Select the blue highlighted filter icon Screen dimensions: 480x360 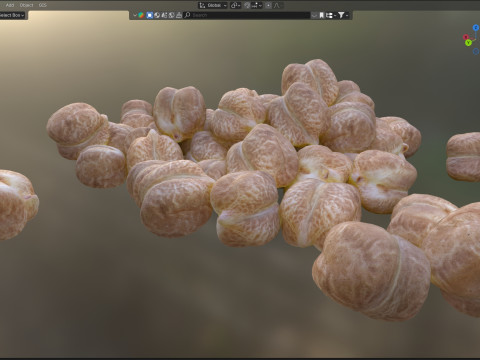point(150,15)
